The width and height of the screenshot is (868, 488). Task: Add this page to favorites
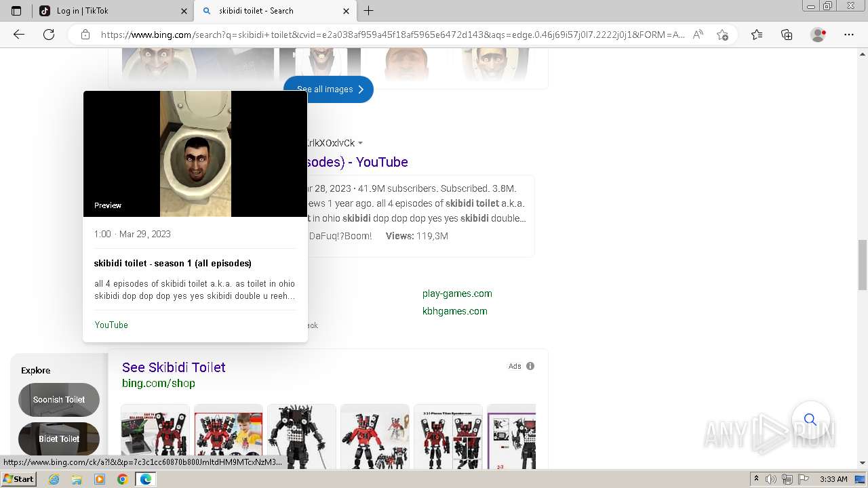pos(722,35)
